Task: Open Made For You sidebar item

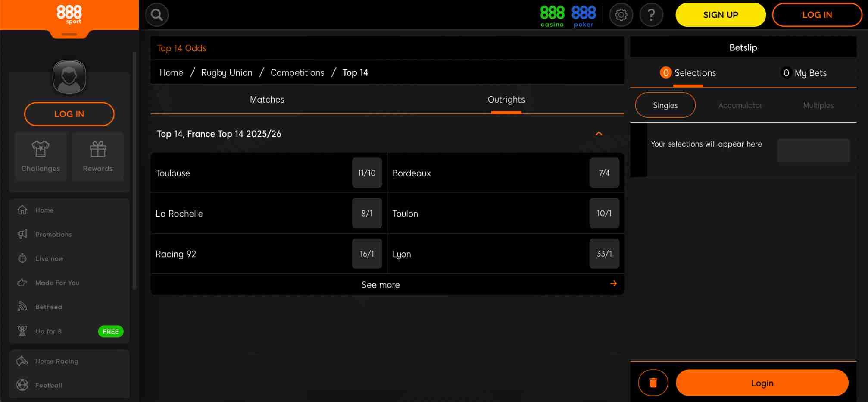Action: [57, 283]
